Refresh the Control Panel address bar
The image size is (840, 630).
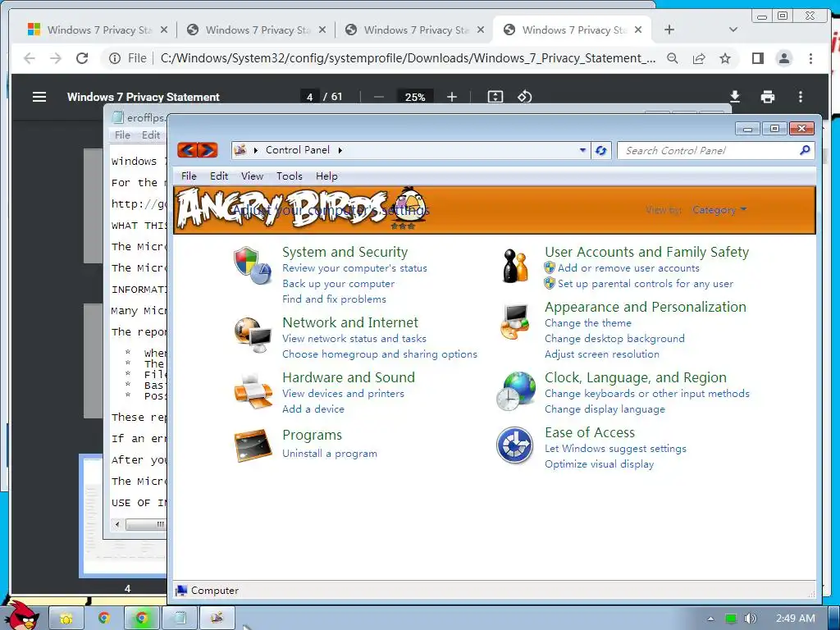pos(601,151)
